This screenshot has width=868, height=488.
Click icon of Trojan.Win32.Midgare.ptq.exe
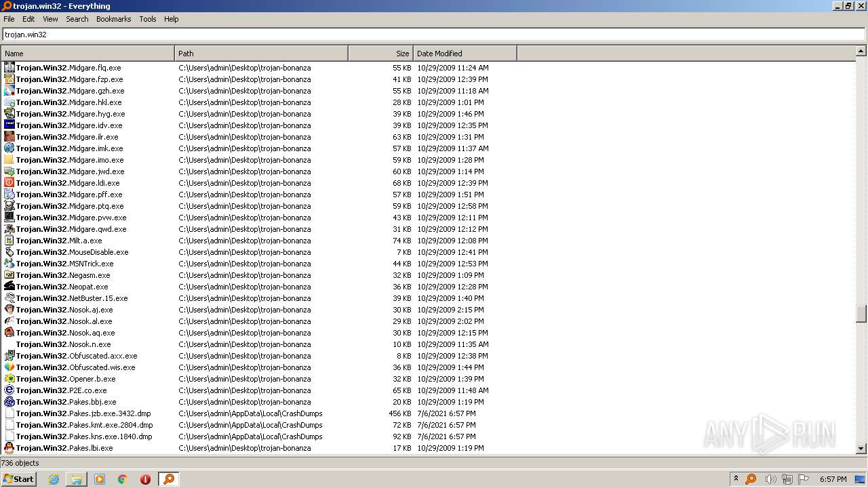point(9,206)
